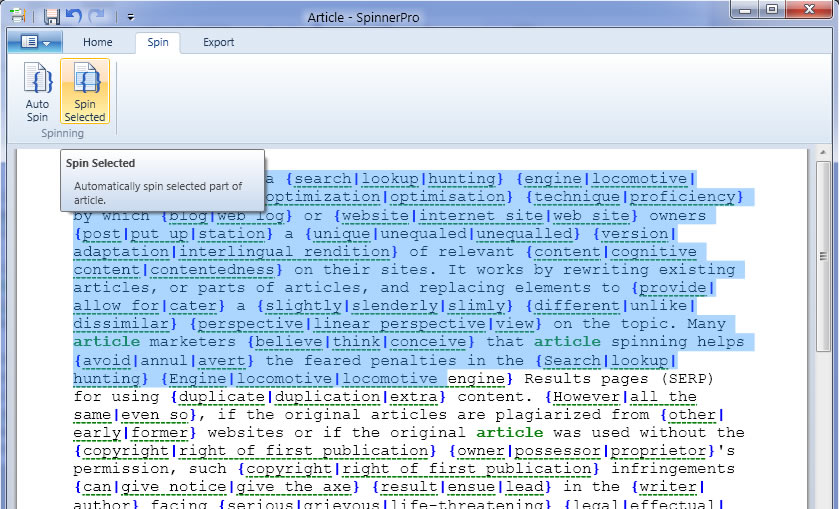Click the Redo arrow icon
Viewport: 839px width, 509px height.
click(x=97, y=17)
